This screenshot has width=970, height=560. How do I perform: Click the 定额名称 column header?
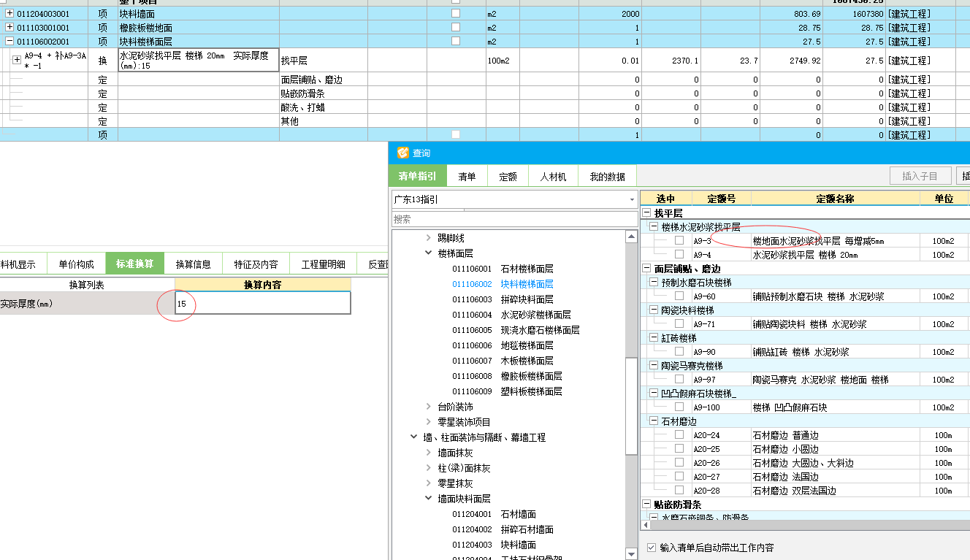point(835,199)
